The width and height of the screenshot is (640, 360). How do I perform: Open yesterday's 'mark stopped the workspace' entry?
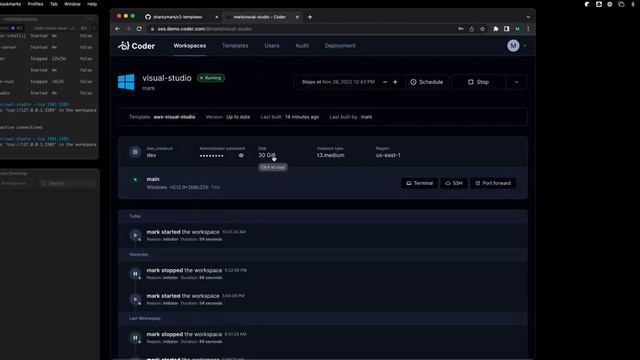click(x=322, y=273)
